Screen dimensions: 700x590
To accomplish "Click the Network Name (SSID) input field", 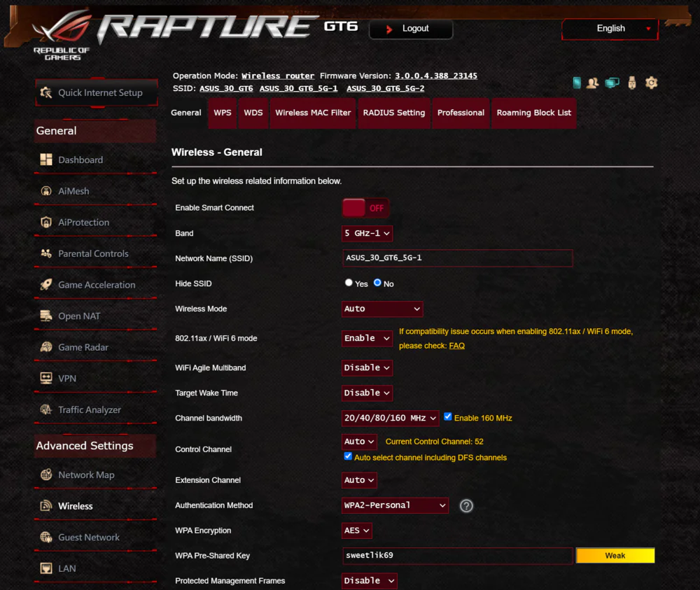I will click(x=458, y=258).
